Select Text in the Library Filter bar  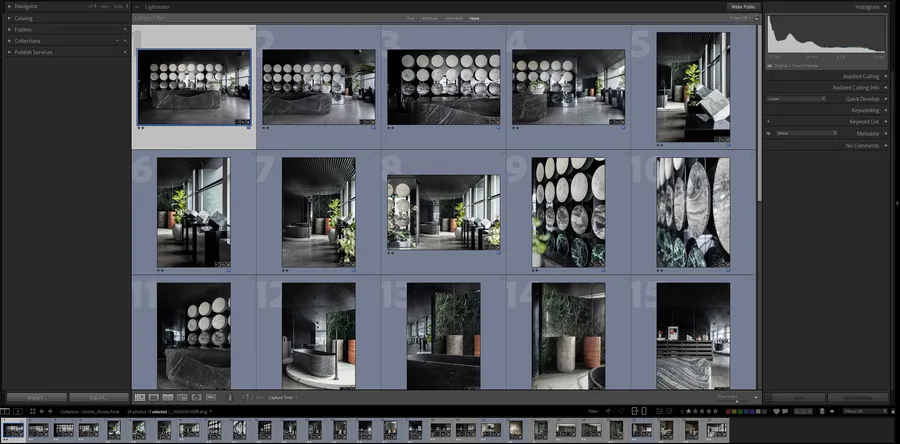pos(410,18)
